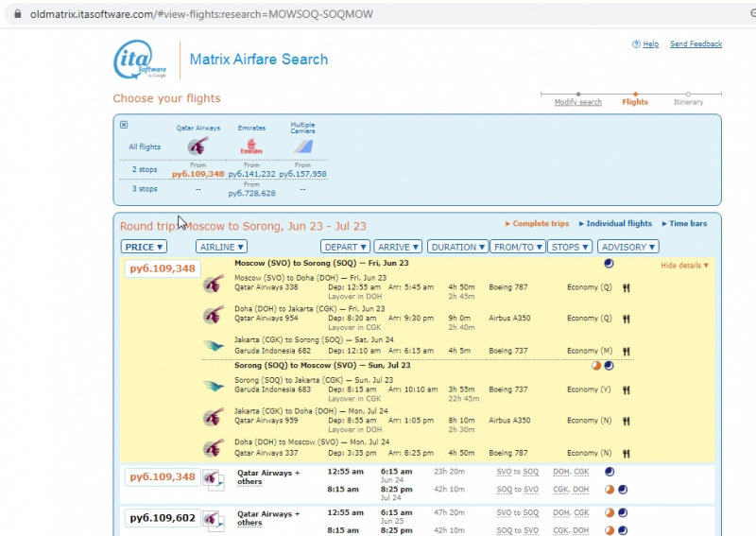The width and height of the screenshot is (756, 536).
Task: Click Garuda Indonesia logo on flight 682
Action: (214, 347)
